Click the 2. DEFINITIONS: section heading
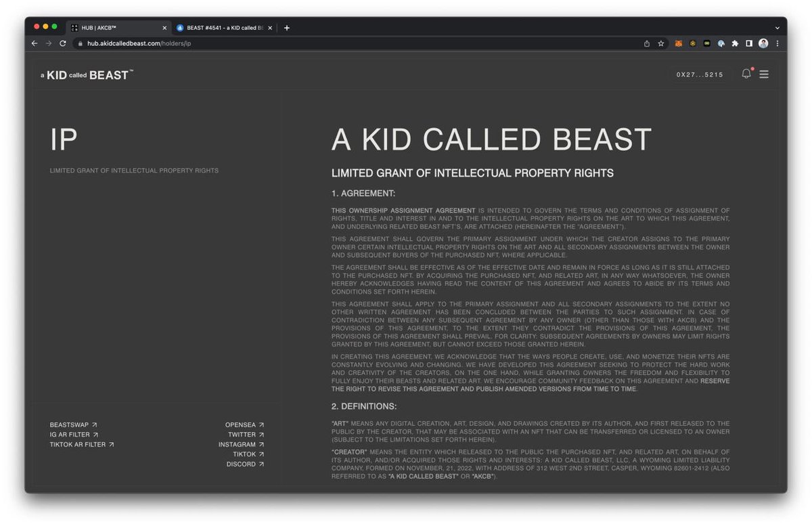This screenshot has width=812, height=526. tap(364, 406)
